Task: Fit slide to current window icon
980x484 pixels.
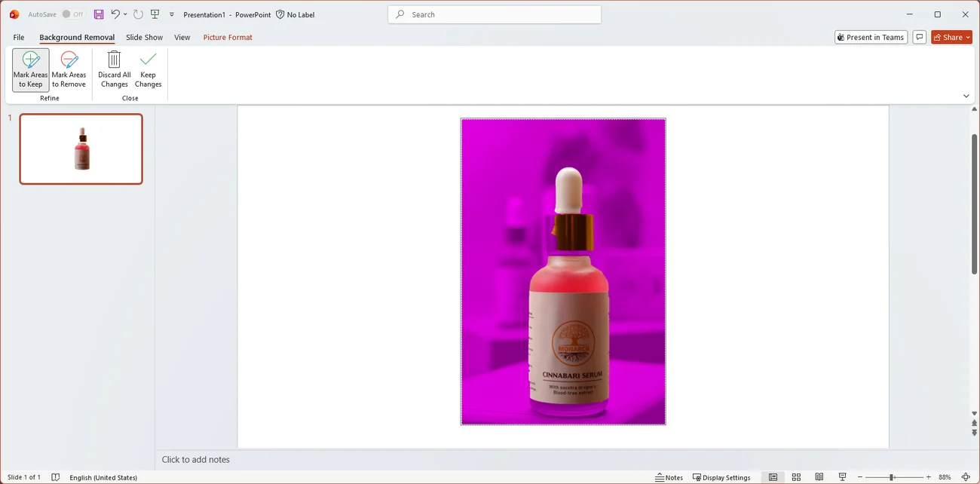Action: click(966, 477)
